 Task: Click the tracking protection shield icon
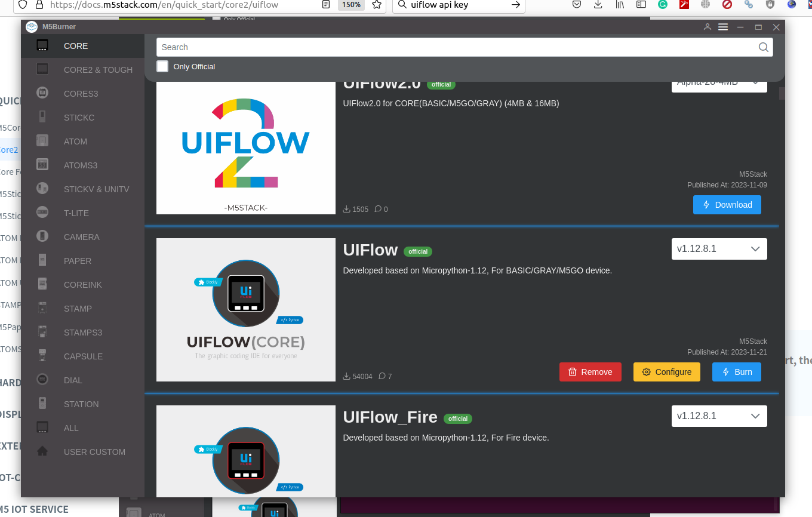click(x=23, y=5)
